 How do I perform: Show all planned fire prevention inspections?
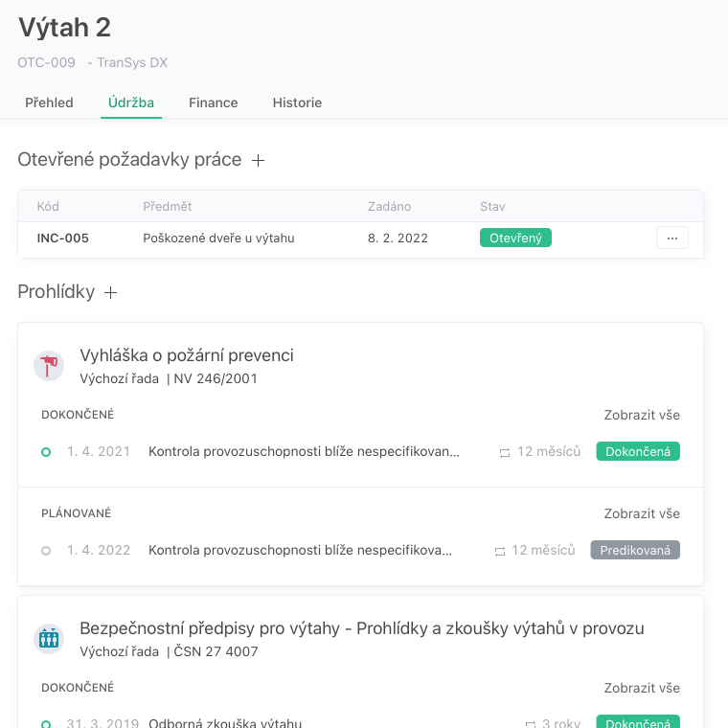(x=642, y=513)
